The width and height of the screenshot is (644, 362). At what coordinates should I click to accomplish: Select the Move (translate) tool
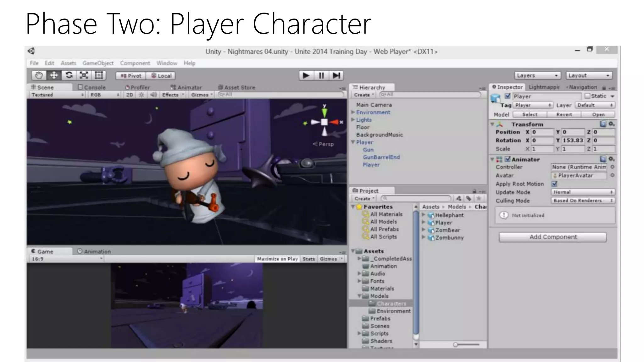(54, 75)
